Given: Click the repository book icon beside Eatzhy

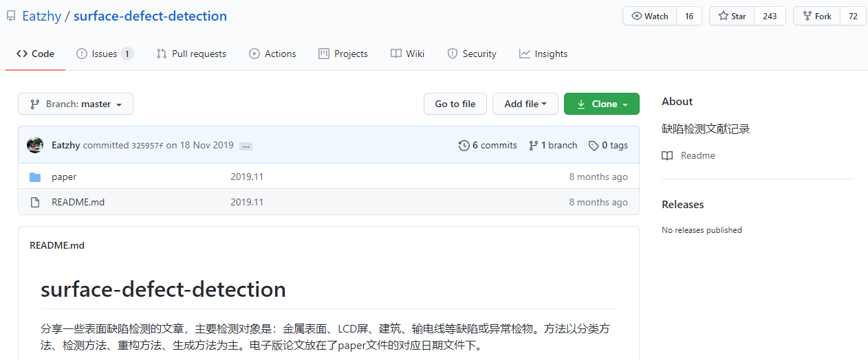Looking at the screenshot, I should click(11, 16).
